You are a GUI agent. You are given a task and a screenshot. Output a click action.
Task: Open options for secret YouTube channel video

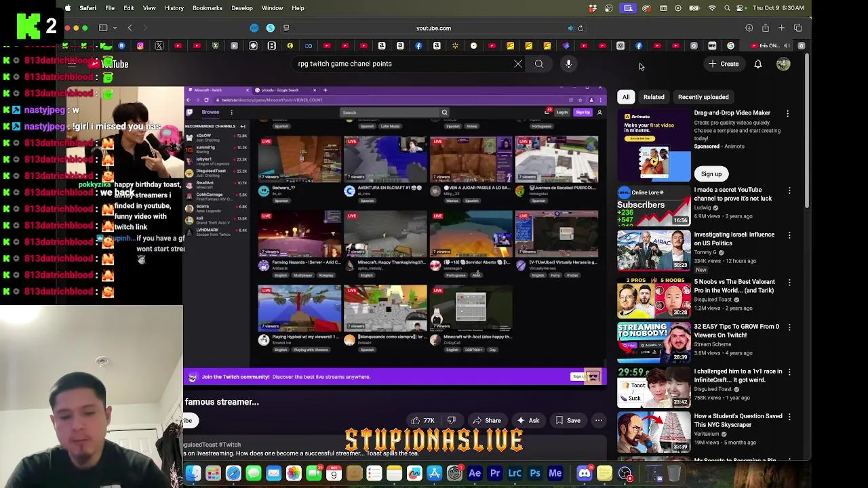point(789,191)
